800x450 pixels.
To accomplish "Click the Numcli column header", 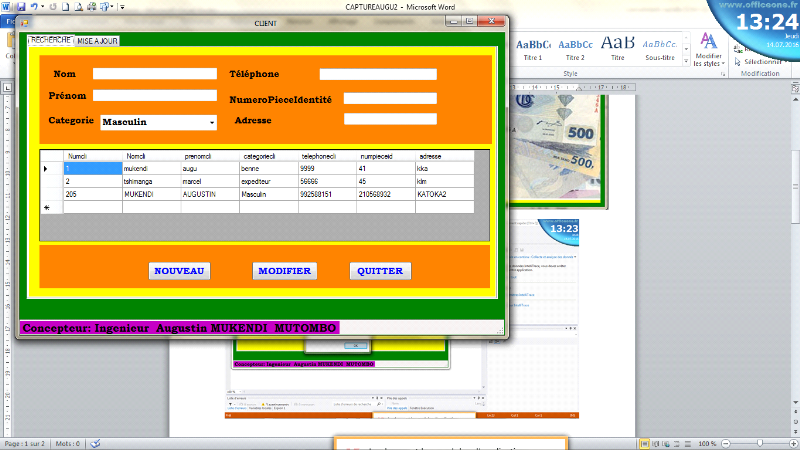I will [x=93, y=156].
